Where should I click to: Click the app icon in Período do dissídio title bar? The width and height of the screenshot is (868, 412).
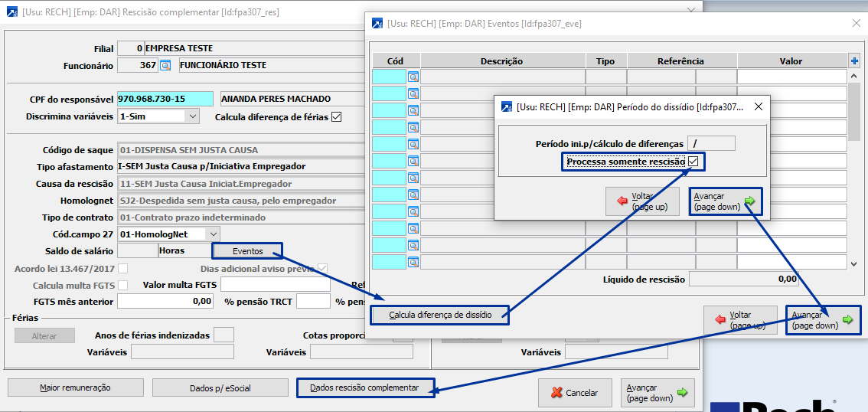click(506, 107)
